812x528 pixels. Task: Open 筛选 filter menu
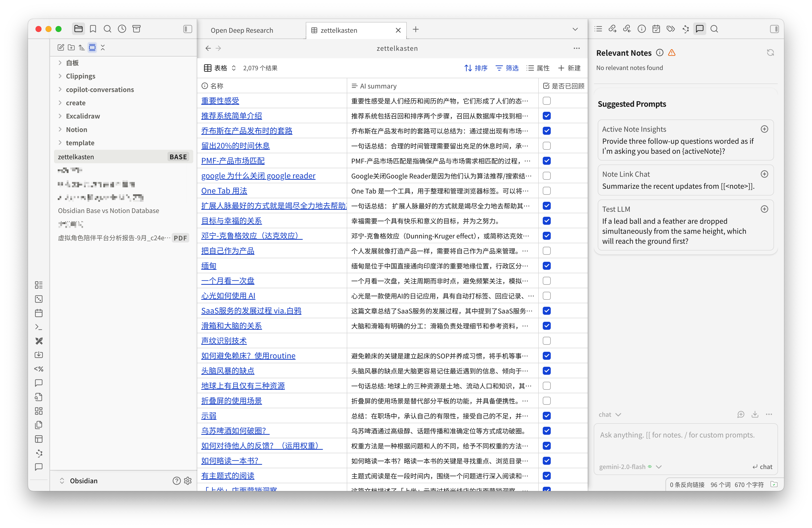pyautogui.click(x=507, y=68)
